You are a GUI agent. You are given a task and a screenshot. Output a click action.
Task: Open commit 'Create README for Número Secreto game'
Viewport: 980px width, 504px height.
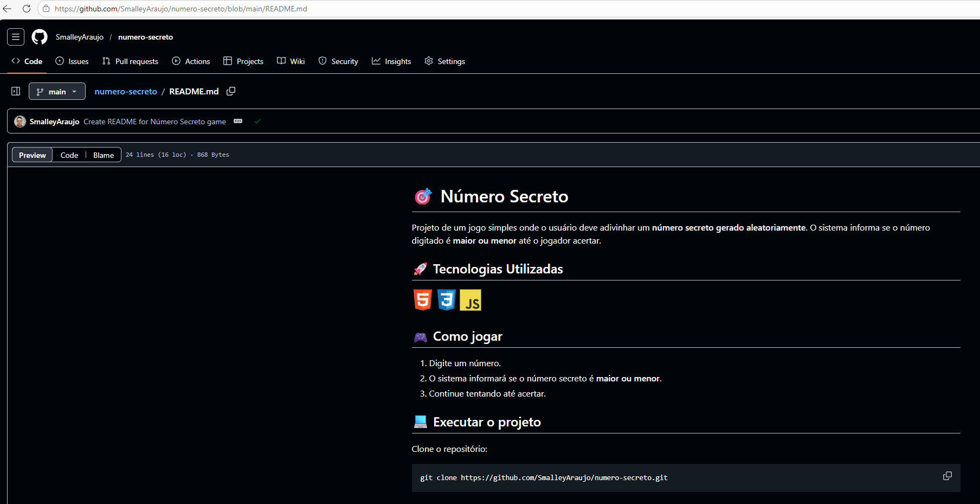click(154, 122)
